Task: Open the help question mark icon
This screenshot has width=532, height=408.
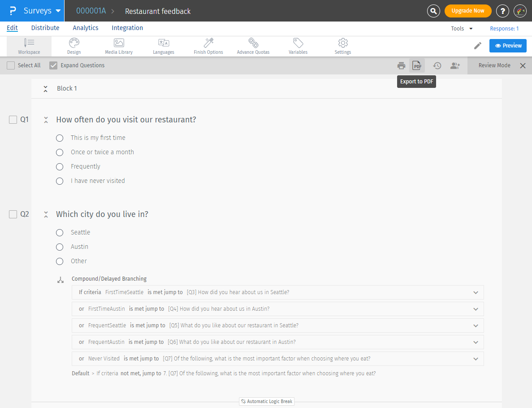Action: tap(502, 11)
